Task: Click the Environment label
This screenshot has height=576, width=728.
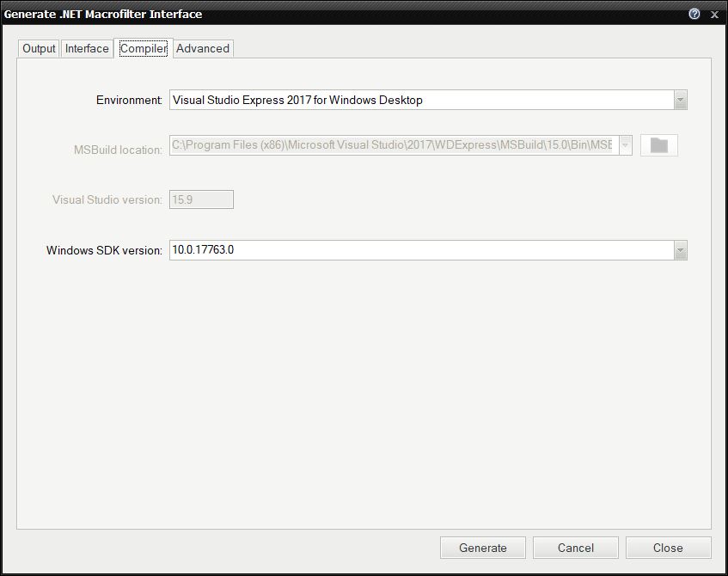Action: point(129,100)
